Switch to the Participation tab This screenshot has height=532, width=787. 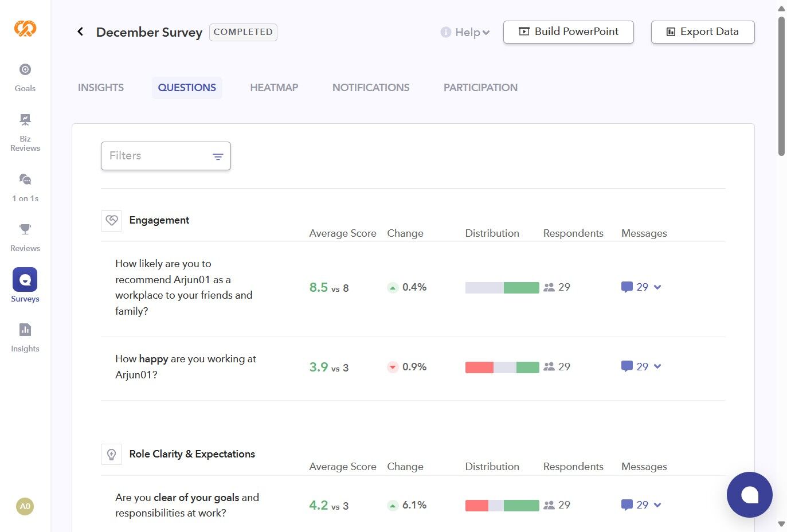pyautogui.click(x=480, y=88)
